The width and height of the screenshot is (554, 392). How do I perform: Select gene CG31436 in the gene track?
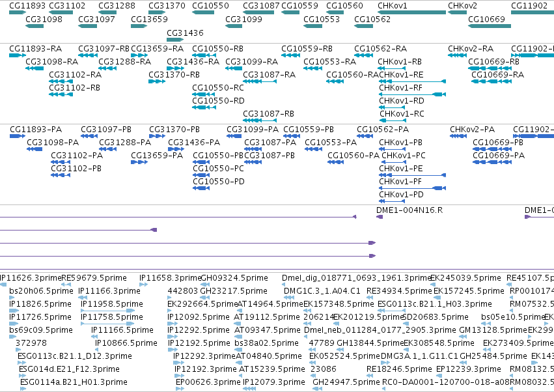coord(185,33)
